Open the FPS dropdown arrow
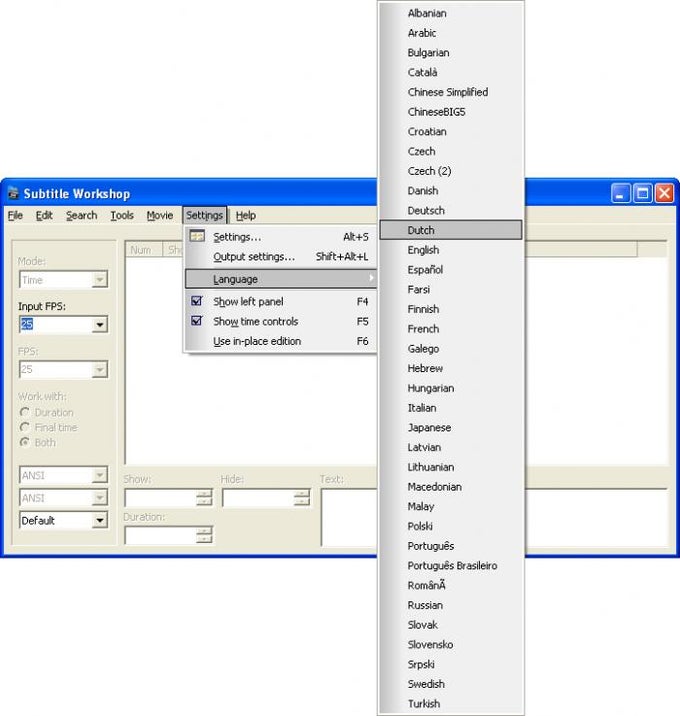This screenshot has width=680, height=716. point(100,369)
